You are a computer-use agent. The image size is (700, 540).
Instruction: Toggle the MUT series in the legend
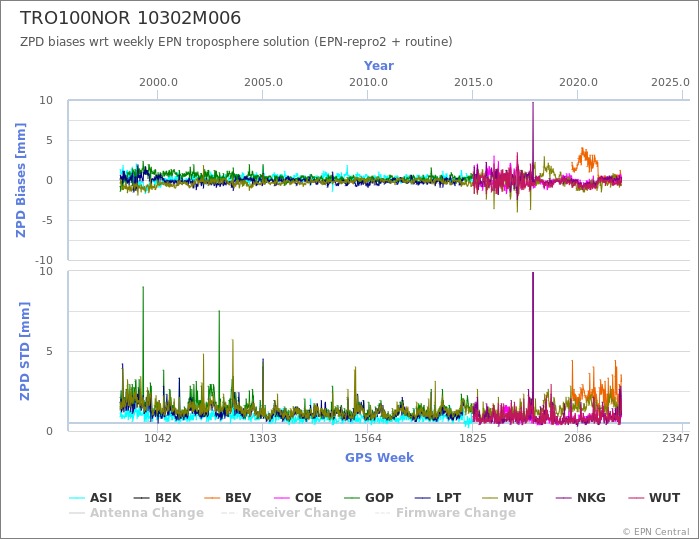pyautogui.click(x=508, y=498)
